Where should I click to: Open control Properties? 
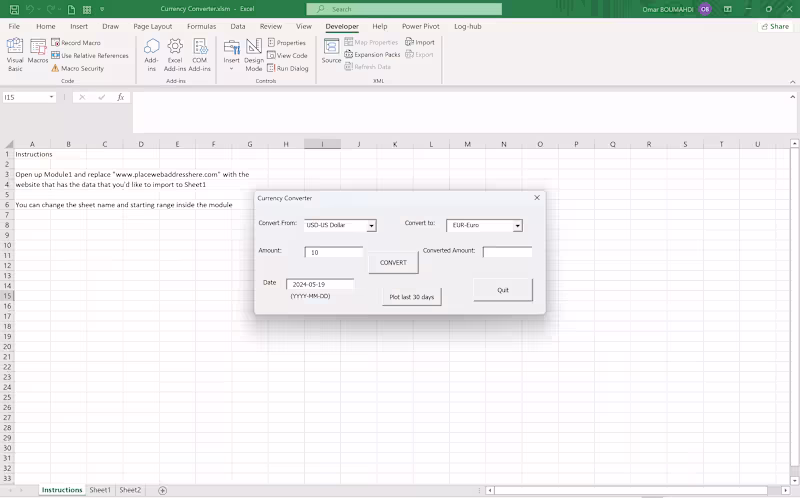click(287, 42)
